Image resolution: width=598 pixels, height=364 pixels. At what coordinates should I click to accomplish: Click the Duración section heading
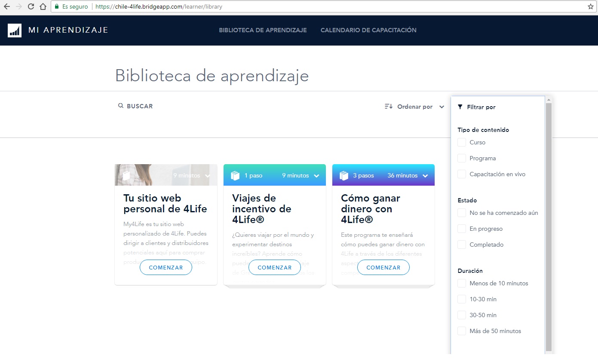(x=470, y=271)
